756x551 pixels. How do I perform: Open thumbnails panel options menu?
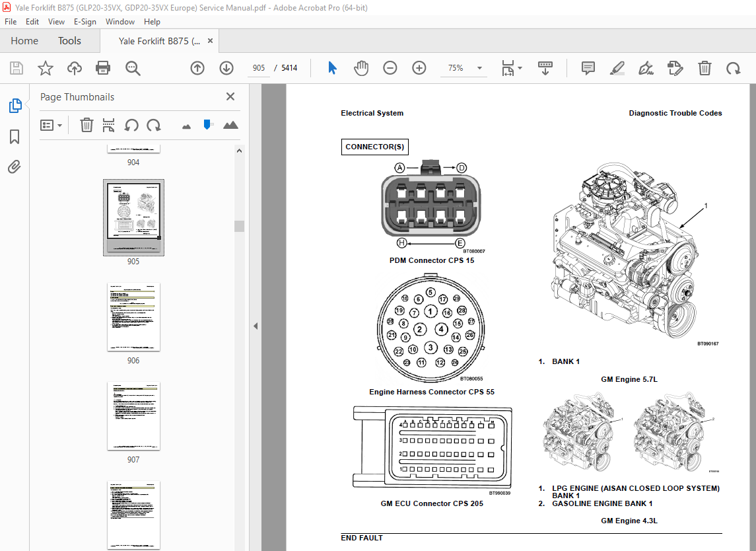coord(51,126)
